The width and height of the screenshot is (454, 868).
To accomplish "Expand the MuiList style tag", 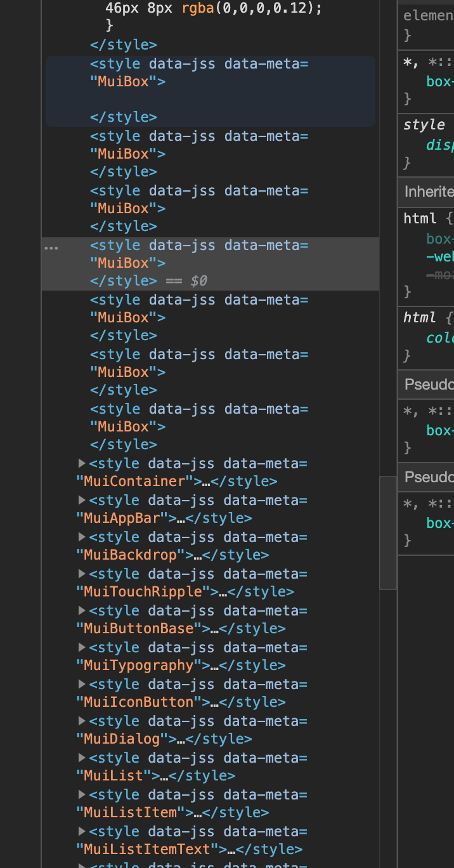I will (82, 758).
